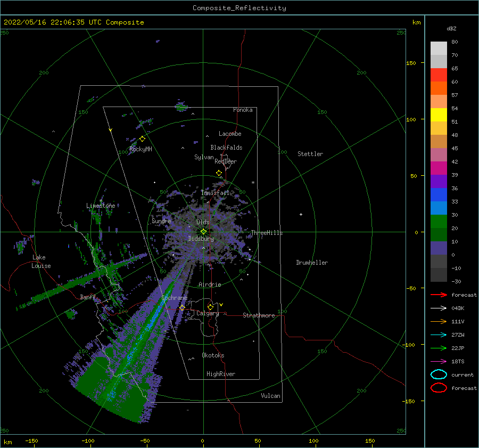Select the red 65 dBZ color swatch
This screenshot has width=479, height=448.
click(x=439, y=75)
